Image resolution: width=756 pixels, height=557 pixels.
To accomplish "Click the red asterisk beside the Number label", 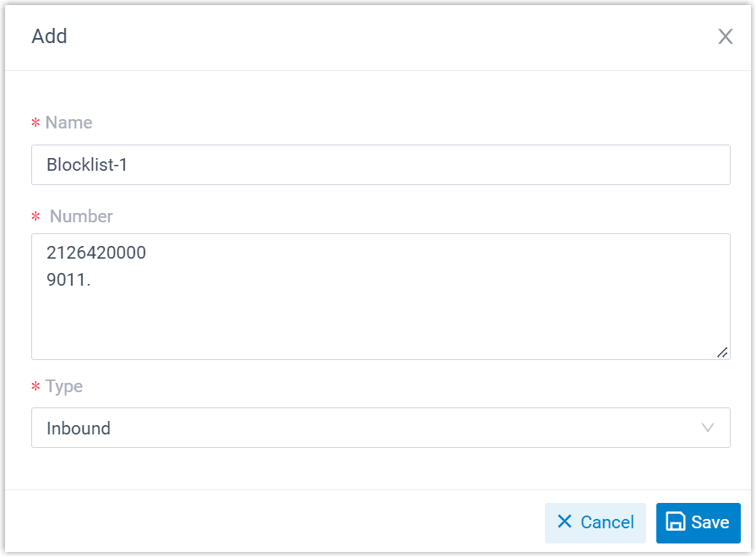I will point(35,216).
